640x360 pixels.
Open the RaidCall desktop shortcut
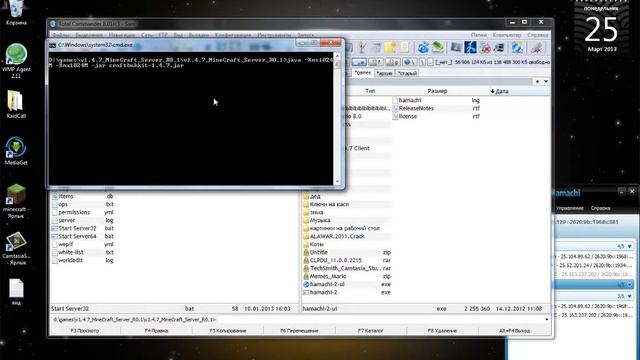coord(16,104)
